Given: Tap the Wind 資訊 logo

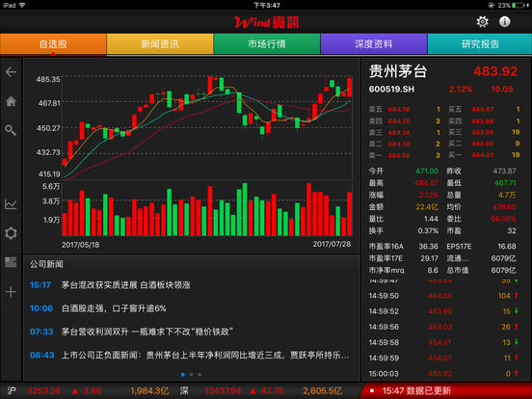Looking at the screenshot, I should (x=267, y=22).
